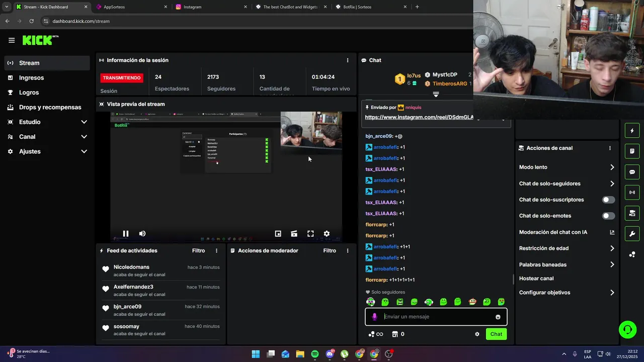
Task: Open Modo lento options
Action: click(x=567, y=167)
